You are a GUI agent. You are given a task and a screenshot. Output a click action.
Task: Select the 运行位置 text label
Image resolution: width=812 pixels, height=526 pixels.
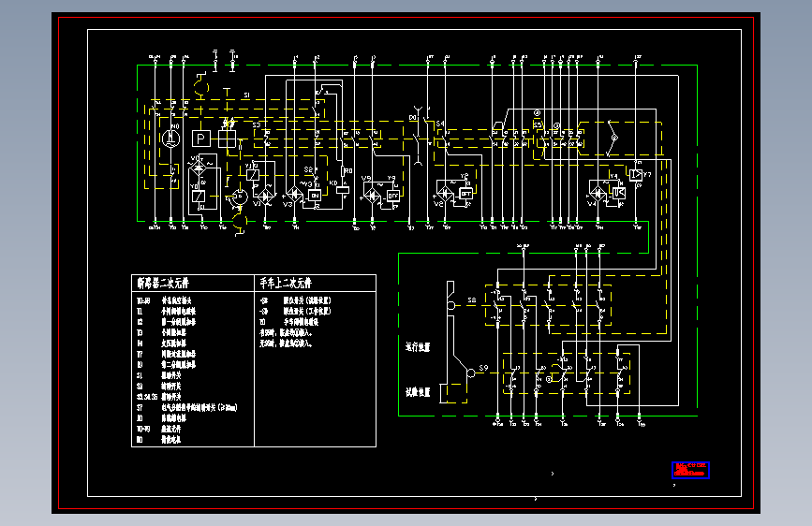click(418, 347)
